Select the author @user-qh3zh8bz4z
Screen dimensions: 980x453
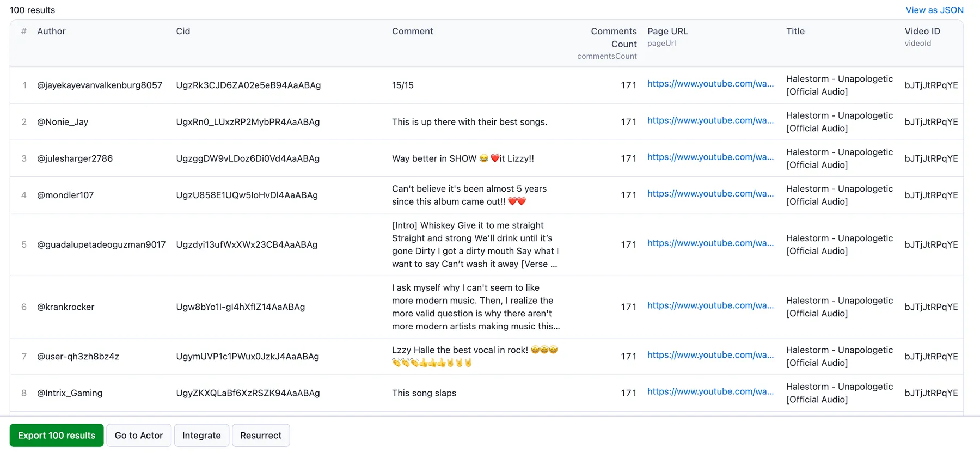pyautogui.click(x=78, y=357)
